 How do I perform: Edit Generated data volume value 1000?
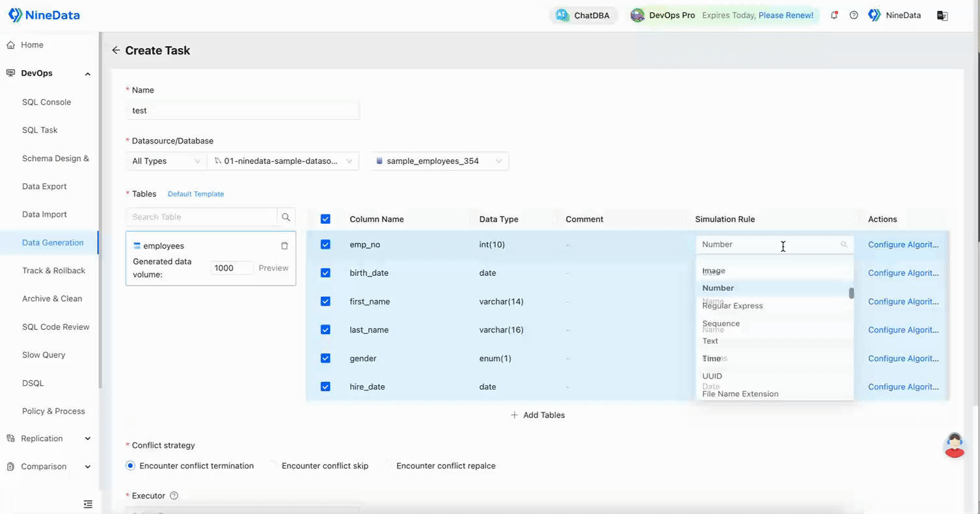click(232, 268)
